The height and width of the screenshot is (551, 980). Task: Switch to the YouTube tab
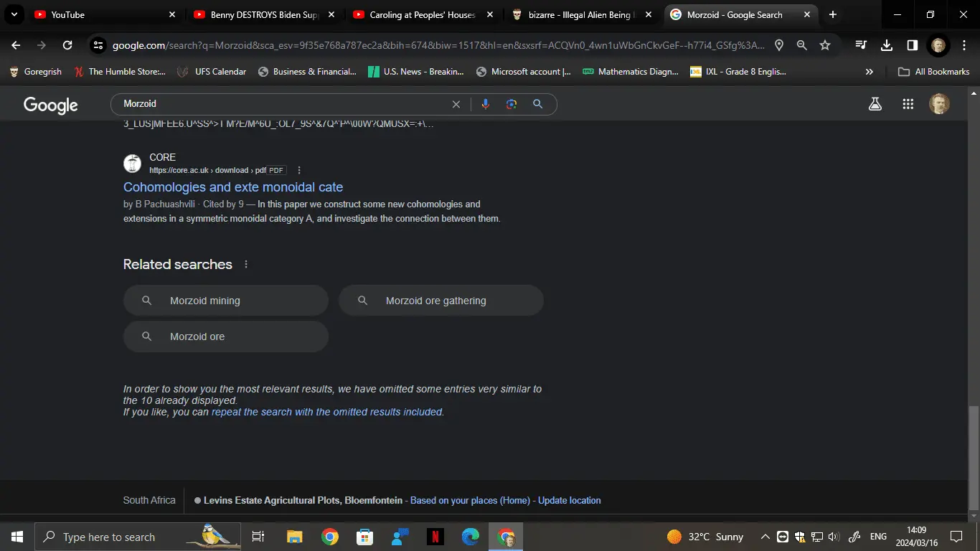pyautogui.click(x=105, y=14)
